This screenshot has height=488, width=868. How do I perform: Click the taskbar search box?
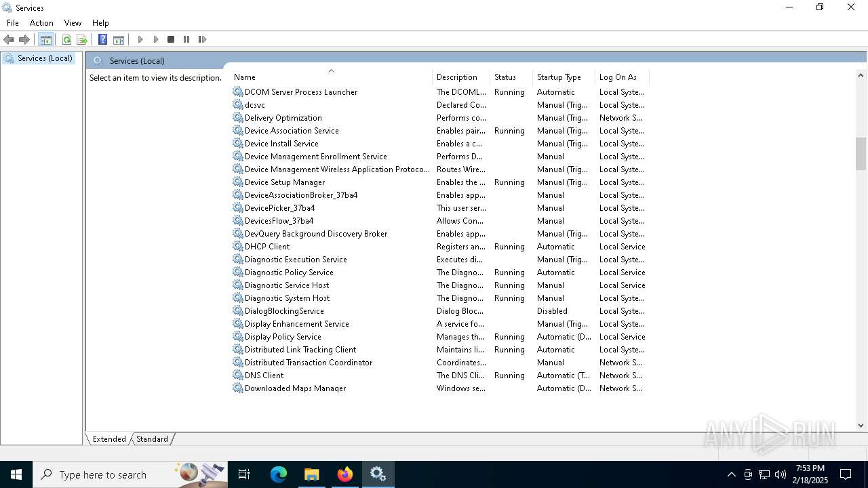pos(130,474)
